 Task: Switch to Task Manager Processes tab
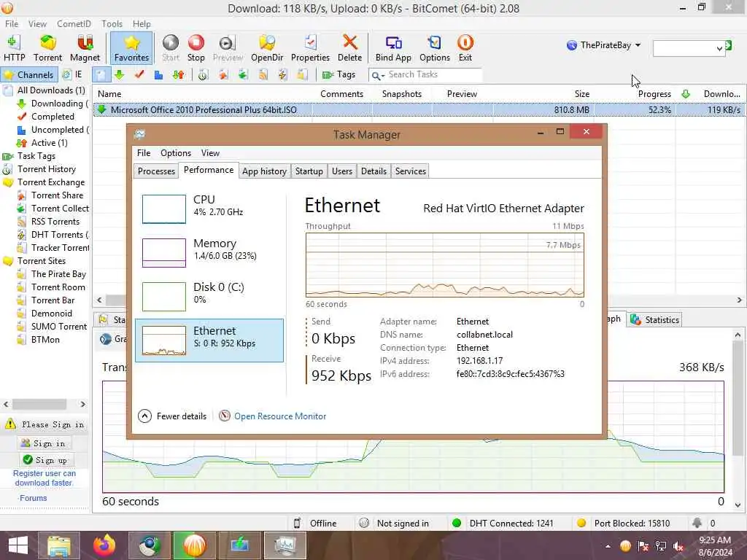[156, 171]
